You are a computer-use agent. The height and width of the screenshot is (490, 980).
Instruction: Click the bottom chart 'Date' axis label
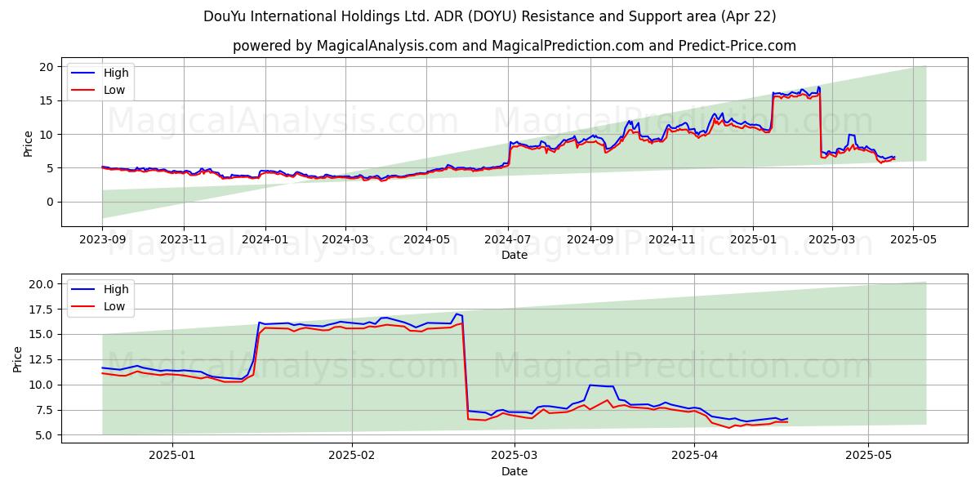(514, 471)
